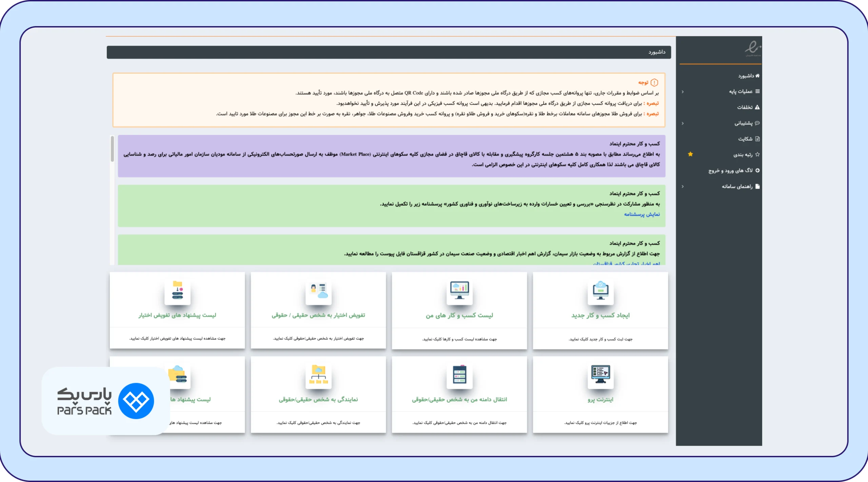Open لاگ های ورود و خروج
The width and height of the screenshot is (868, 482).
734,170
